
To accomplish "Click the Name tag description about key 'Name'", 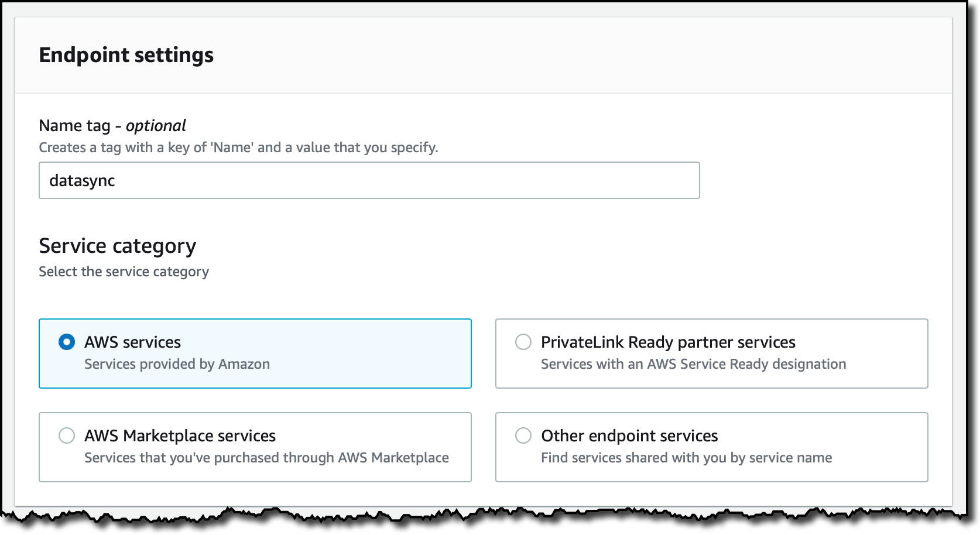I will (238, 148).
